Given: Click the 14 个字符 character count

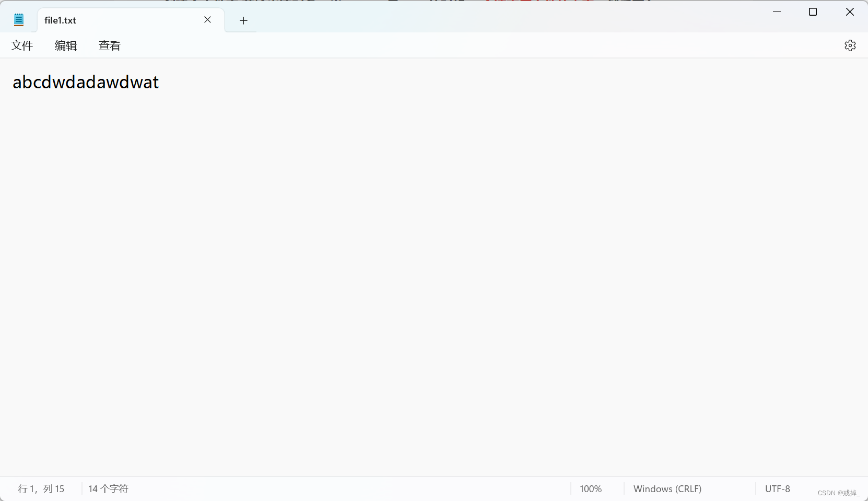Looking at the screenshot, I should tap(108, 488).
